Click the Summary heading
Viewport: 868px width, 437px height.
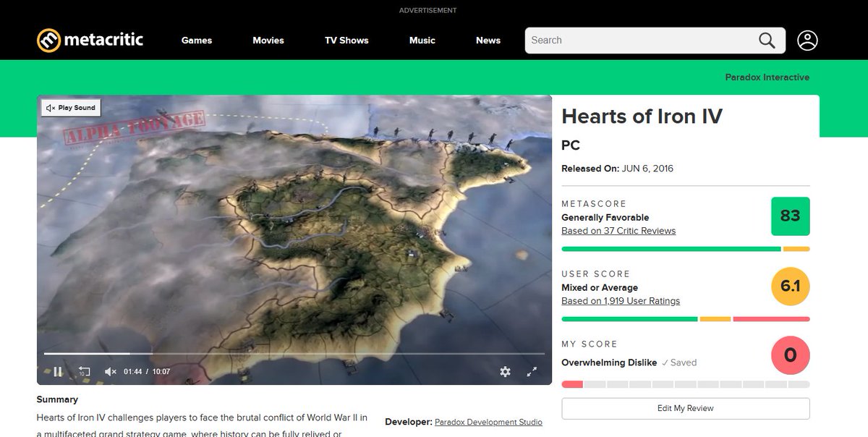(57, 399)
